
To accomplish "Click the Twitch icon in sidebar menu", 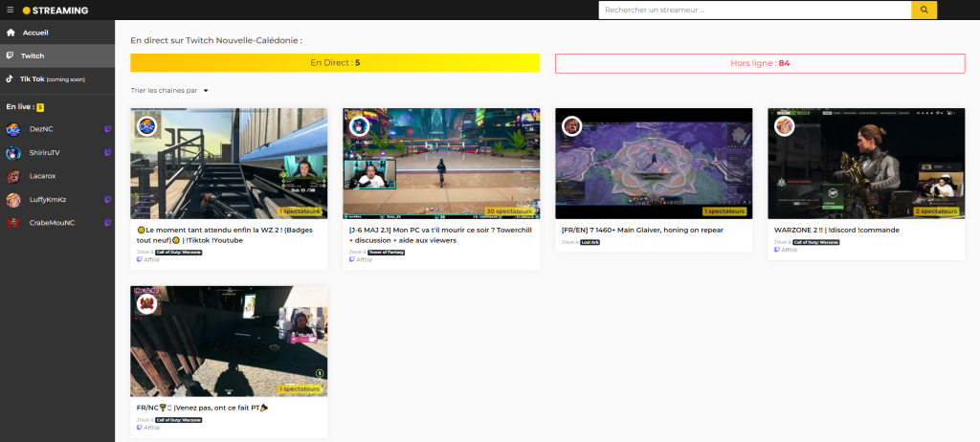I will [10, 55].
